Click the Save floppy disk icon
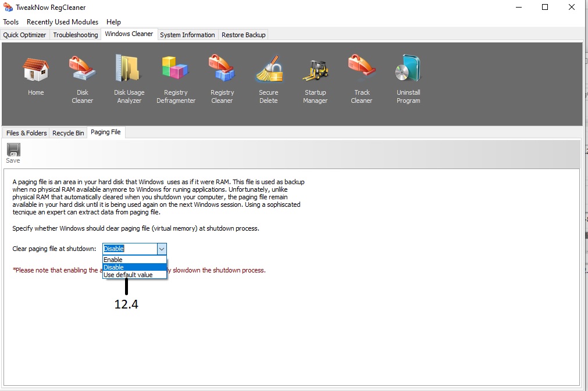Image resolution: width=588 pixels, height=391 pixels. coord(13,150)
